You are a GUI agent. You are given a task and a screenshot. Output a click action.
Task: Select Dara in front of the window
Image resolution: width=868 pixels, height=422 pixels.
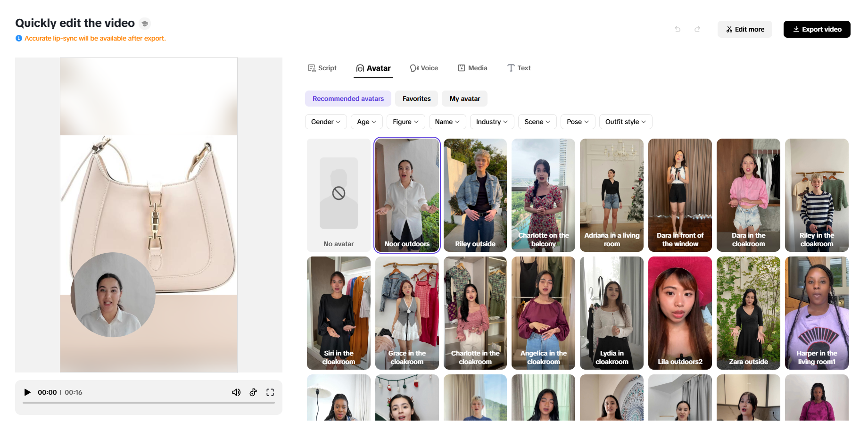point(680,195)
